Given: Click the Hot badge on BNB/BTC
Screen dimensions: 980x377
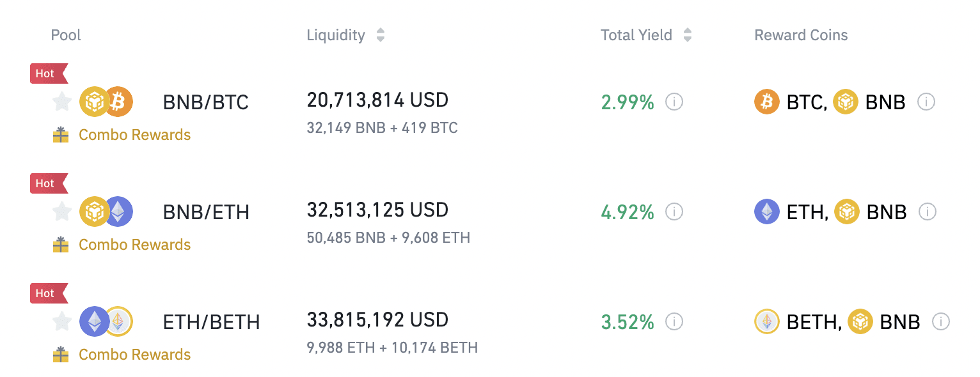Looking at the screenshot, I should [49, 73].
